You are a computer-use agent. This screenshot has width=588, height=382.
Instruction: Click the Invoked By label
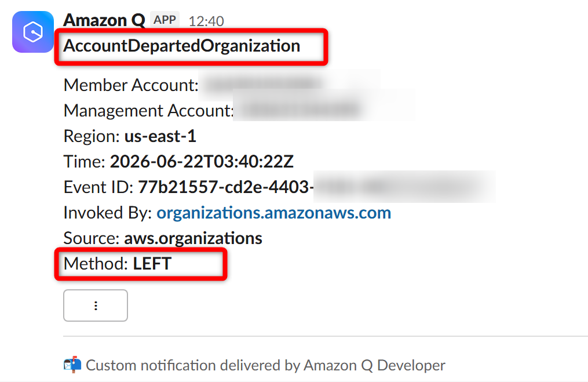pos(108,213)
